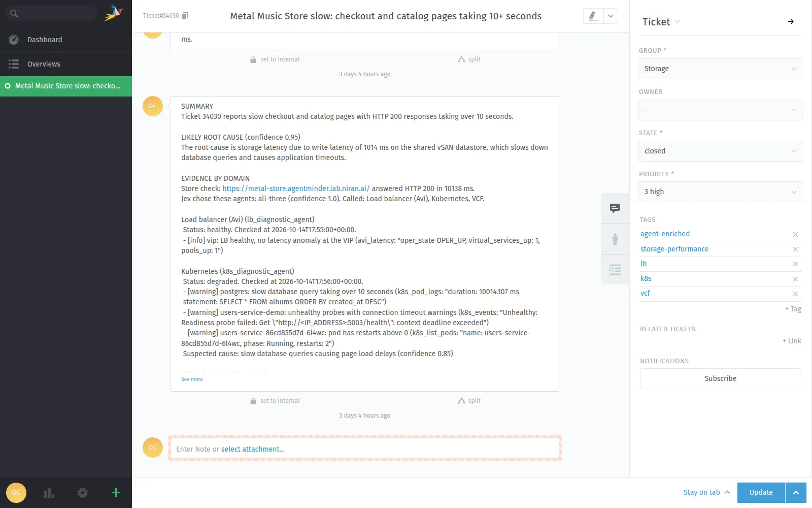The image size is (812, 508).
Task: Open the Priority dropdown showing 3 high
Action: coord(720,192)
